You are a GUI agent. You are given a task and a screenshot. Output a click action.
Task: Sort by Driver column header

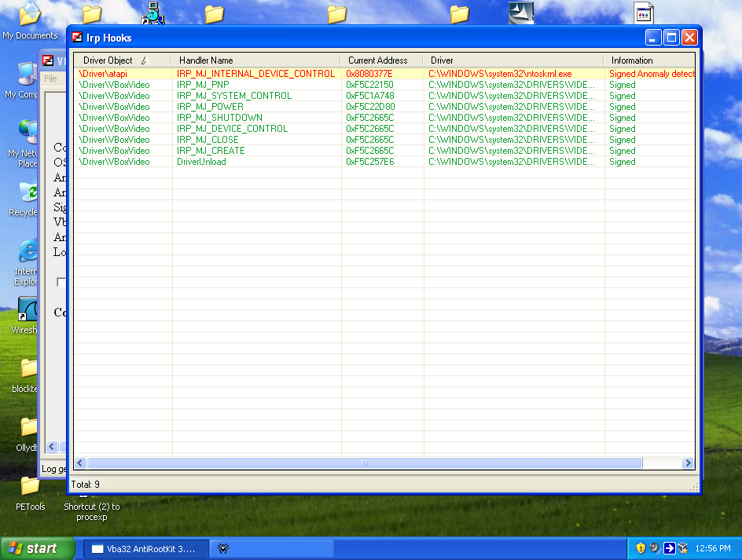click(513, 60)
